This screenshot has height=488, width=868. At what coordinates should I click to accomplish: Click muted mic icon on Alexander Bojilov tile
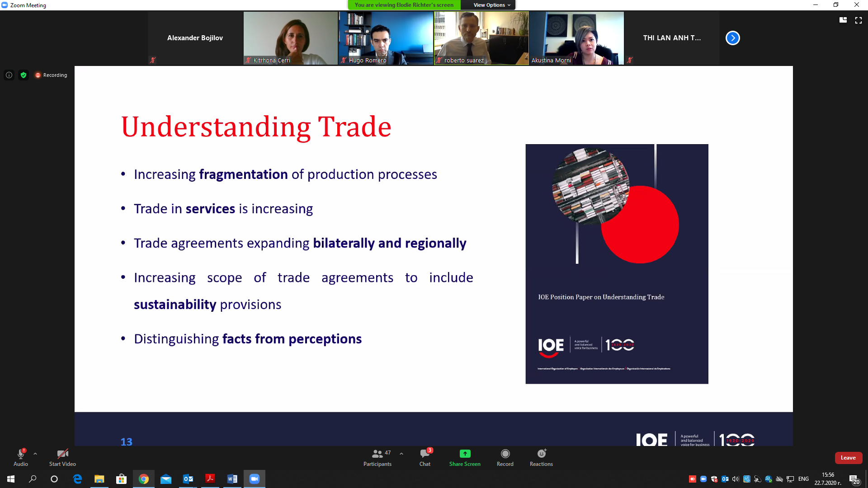point(153,60)
